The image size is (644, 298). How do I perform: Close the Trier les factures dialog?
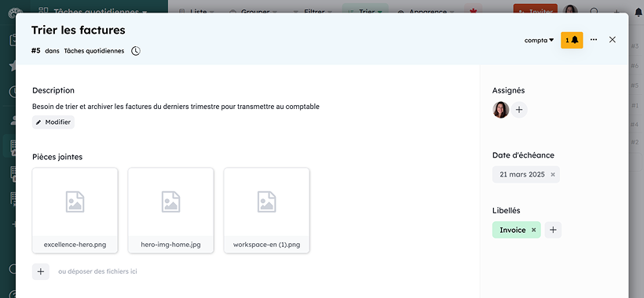pos(613,40)
